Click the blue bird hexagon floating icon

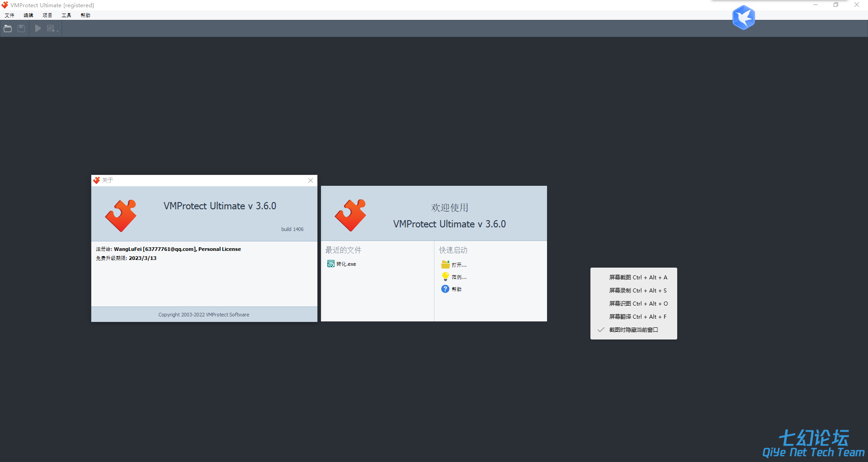click(744, 18)
